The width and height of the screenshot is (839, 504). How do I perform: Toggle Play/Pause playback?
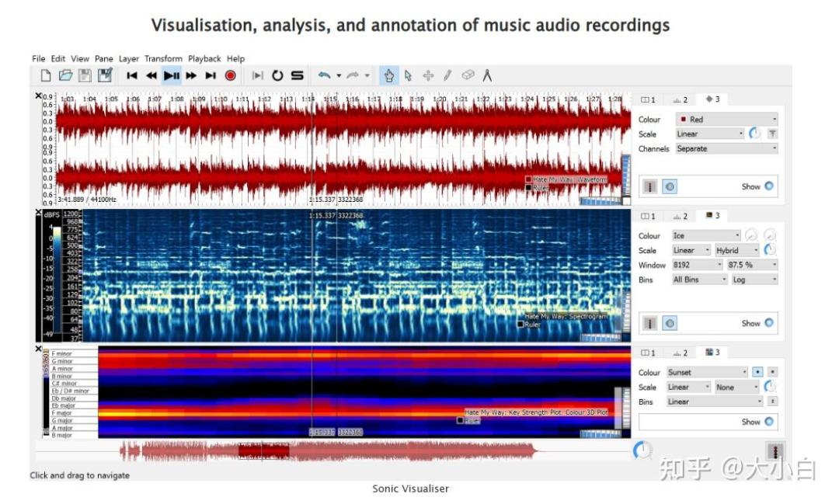point(171,75)
